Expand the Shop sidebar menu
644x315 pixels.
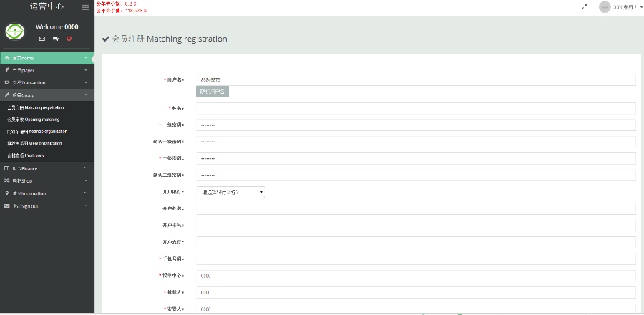click(47, 180)
